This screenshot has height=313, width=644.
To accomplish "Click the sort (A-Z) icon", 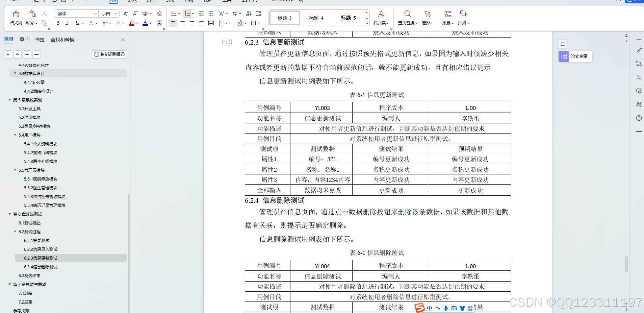I will [x=249, y=14].
